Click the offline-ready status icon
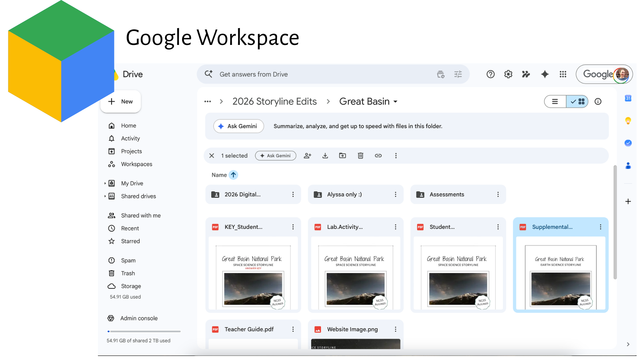The height and width of the screenshot is (362, 644). click(x=526, y=74)
